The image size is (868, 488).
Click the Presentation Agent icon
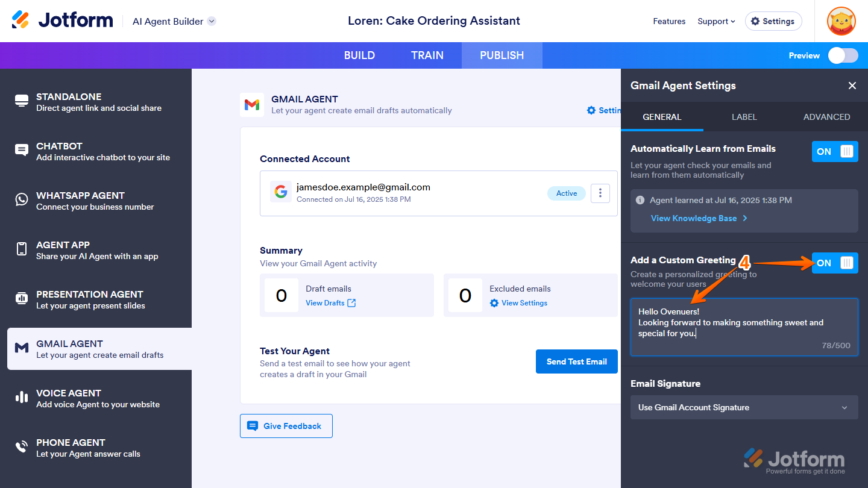click(22, 299)
